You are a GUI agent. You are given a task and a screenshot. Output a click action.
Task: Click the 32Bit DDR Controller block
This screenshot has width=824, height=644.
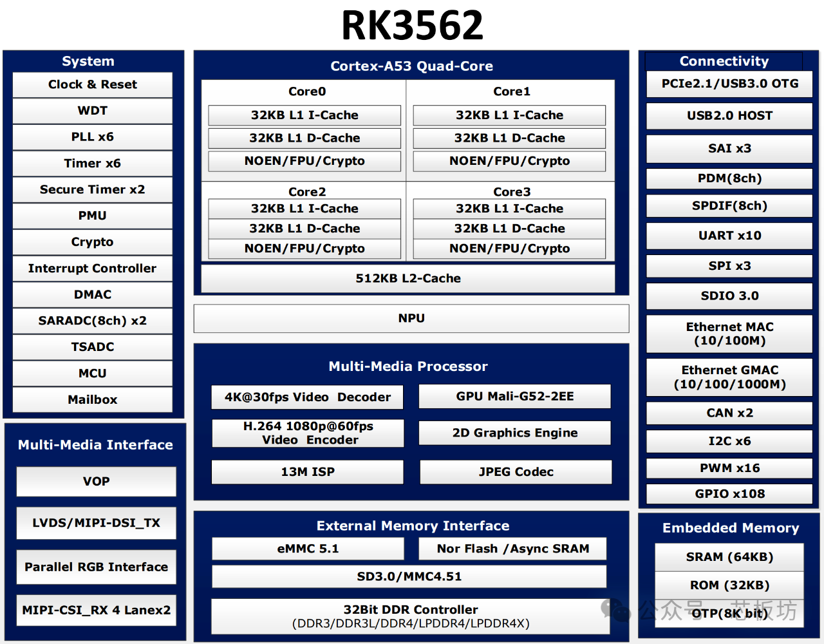(410, 616)
